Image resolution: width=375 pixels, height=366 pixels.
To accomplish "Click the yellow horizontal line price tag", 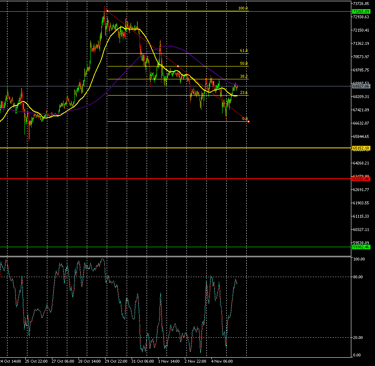I will point(361,148).
